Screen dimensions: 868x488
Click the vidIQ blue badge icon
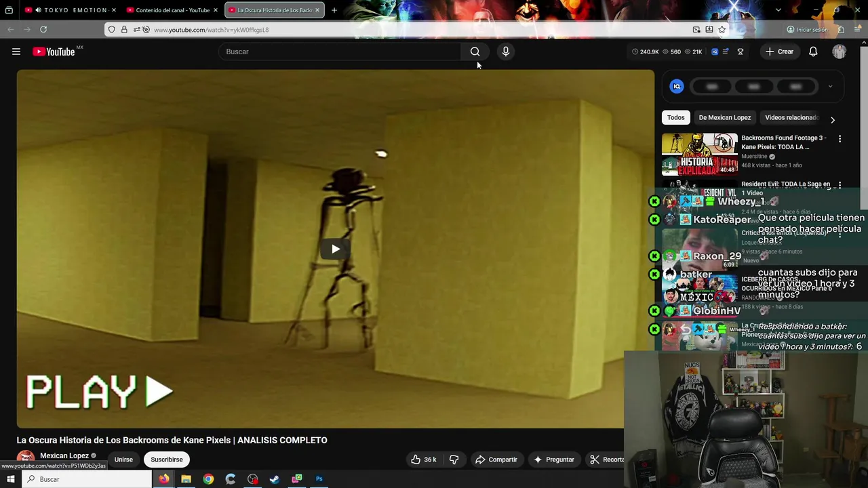pos(714,52)
